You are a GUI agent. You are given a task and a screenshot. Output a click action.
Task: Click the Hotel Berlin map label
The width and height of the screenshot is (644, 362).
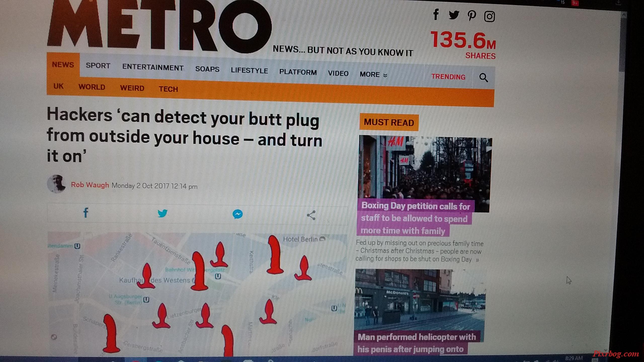pos(300,239)
